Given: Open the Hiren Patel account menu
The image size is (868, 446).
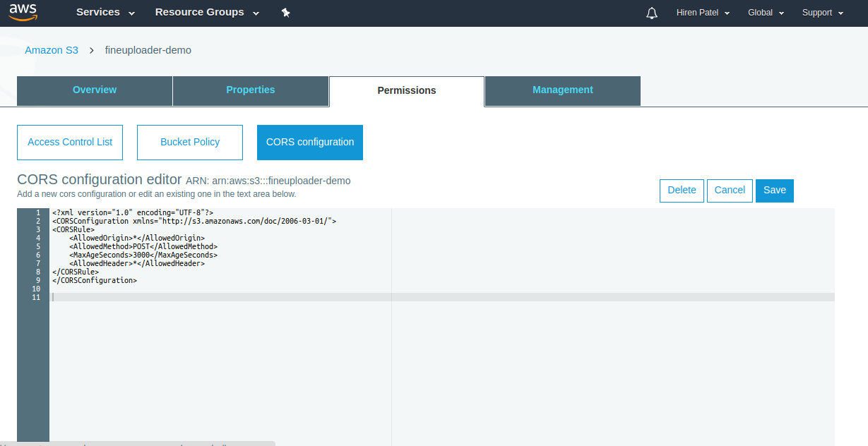Looking at the screenshot, I should [702, 12].
